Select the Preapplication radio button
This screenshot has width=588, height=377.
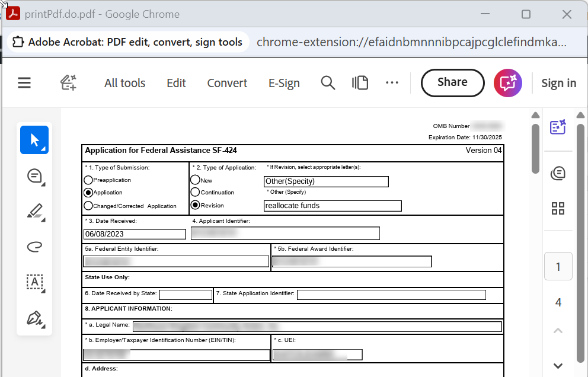88,180
